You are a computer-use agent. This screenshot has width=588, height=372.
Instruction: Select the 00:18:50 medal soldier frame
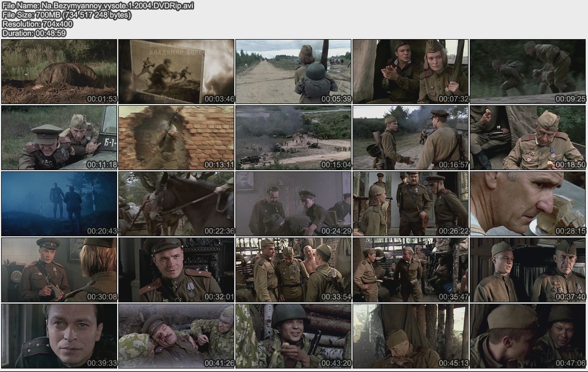(x=528, y=137)
